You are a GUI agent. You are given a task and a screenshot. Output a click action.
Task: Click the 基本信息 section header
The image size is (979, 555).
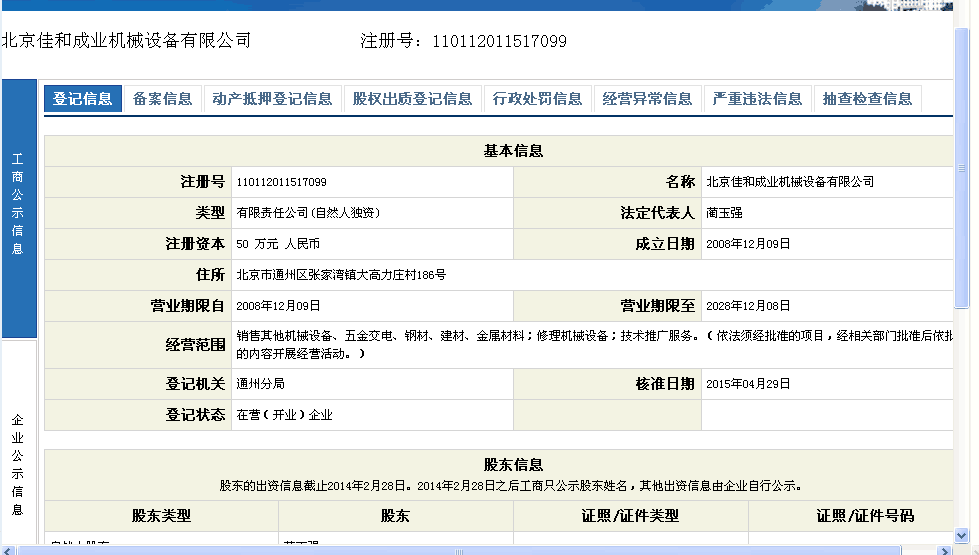click(513, 151)
